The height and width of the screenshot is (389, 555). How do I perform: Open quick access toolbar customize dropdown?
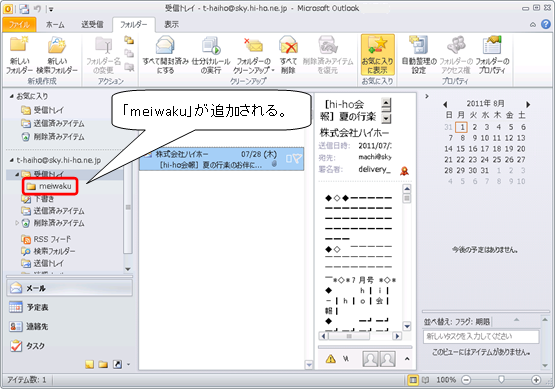pyautogui.click(x=51, y=9)
